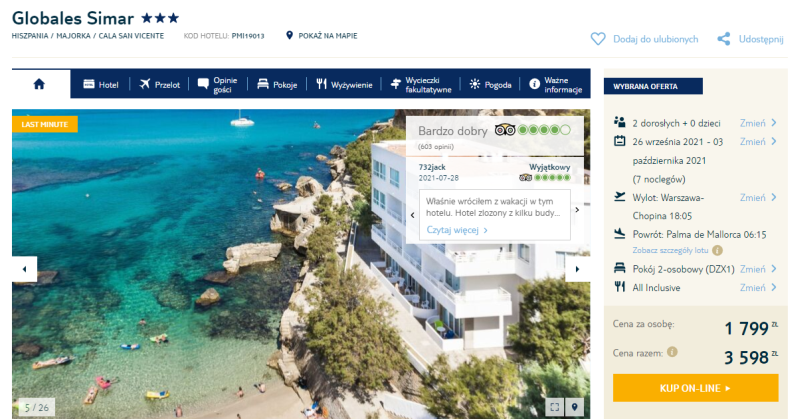Show previous guest review arrow
790x419 pixels.
[x=413, y=215]
